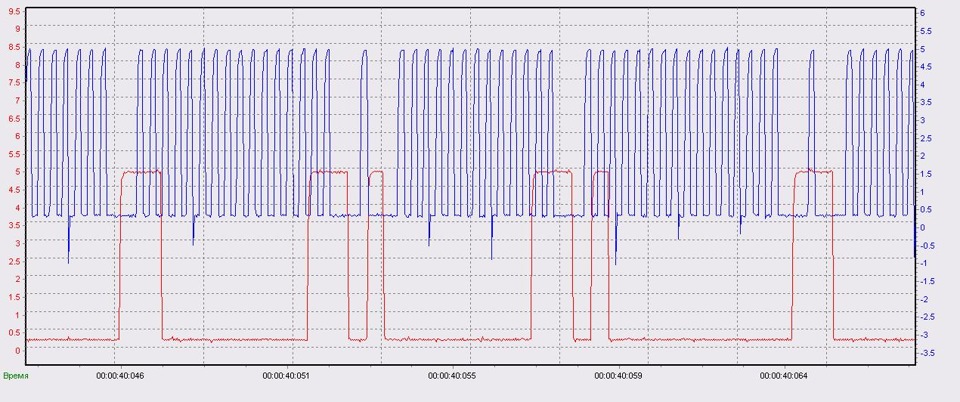Click the red left-axis value 9.5
The height and width of the screenshot is (402, 960).
pos(15,12)
